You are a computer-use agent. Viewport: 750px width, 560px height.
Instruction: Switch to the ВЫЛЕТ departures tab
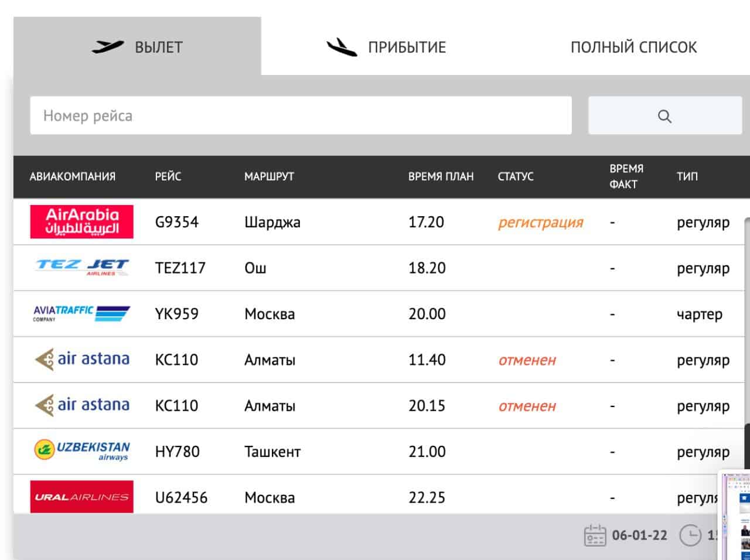(137, 47)
